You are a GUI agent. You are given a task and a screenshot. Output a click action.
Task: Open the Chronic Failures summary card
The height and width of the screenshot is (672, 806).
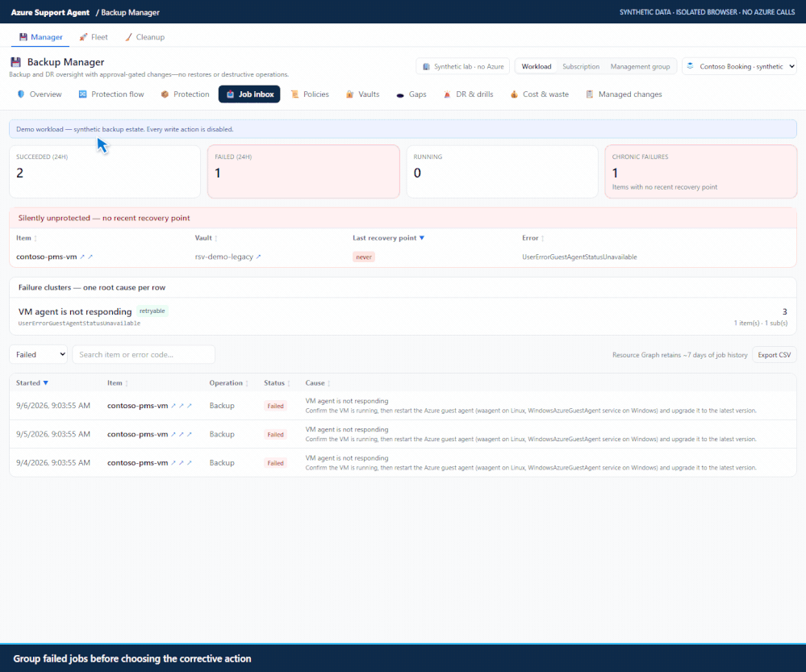(700, 171)
